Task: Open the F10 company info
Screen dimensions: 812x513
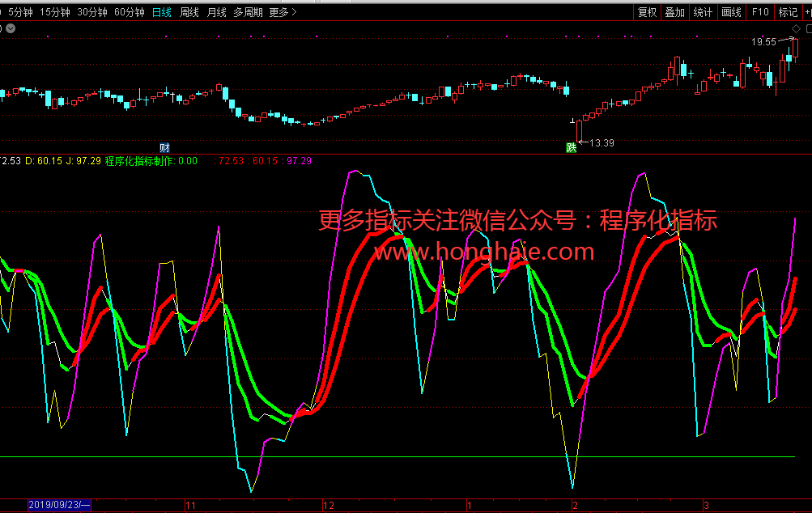Action: point(759,12)
